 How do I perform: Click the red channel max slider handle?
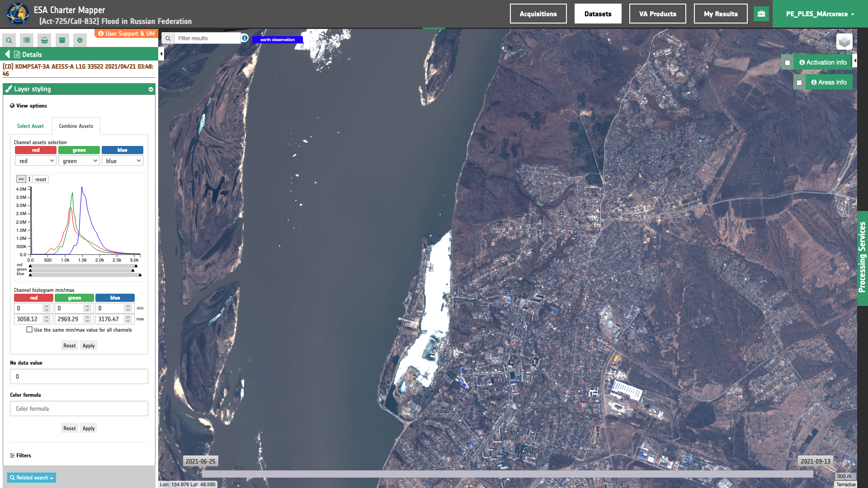click(136, 266)
